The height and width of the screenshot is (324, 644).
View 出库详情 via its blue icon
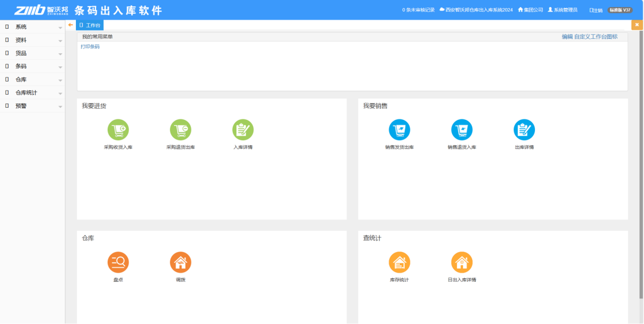(x=524, y=130)
